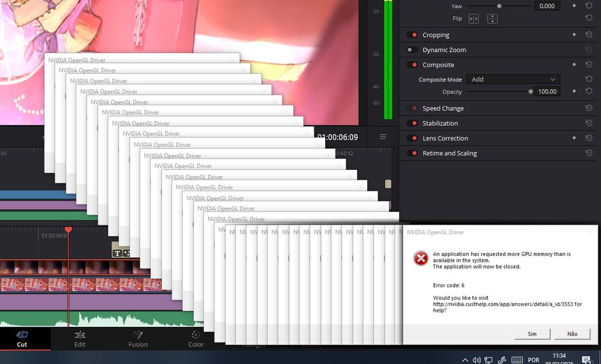
Task: Close the frontmost NVIDIA OpenGL Driver dialog
Action: tap(591, 232)
